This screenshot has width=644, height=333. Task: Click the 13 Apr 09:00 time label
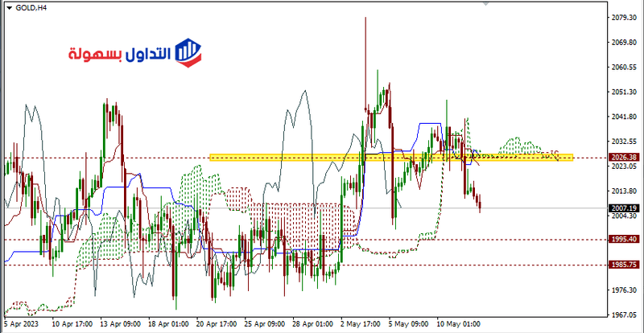pyautogui.click(x=119, y=327)
